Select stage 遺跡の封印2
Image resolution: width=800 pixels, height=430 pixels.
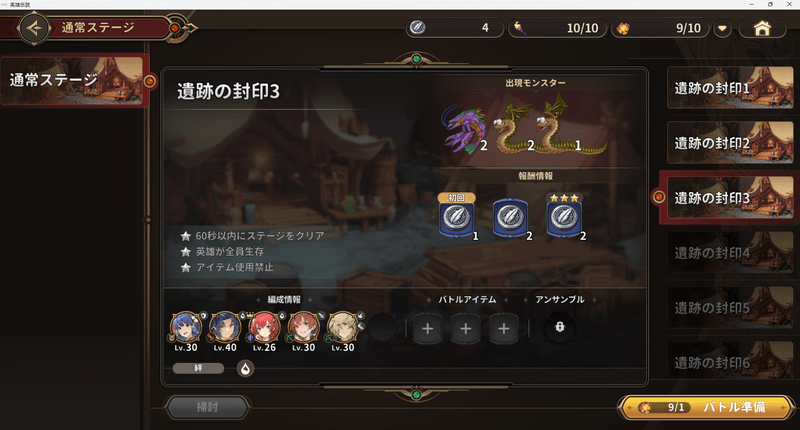click(x=730, y=142)
